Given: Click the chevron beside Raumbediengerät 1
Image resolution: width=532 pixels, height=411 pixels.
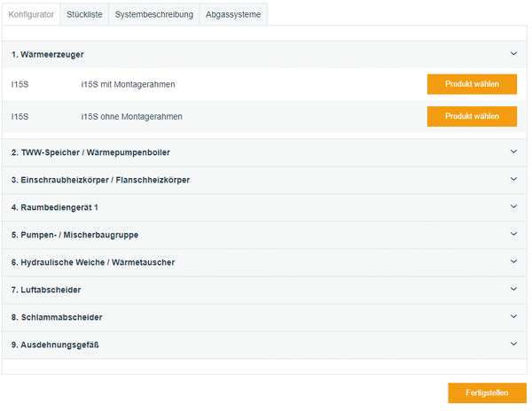Looking at the screenshot, I should click(x=513, y=206).
